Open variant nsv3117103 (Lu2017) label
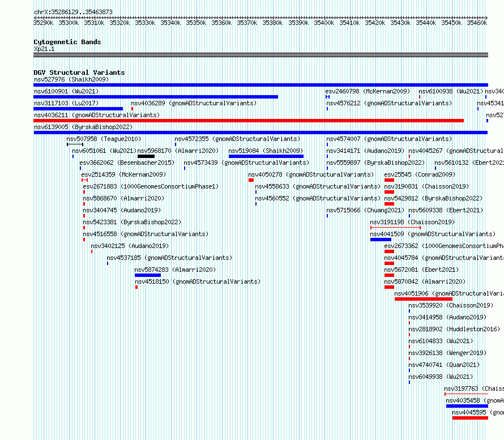The height and width of the screenshot is (440, 504). [66, 103]
